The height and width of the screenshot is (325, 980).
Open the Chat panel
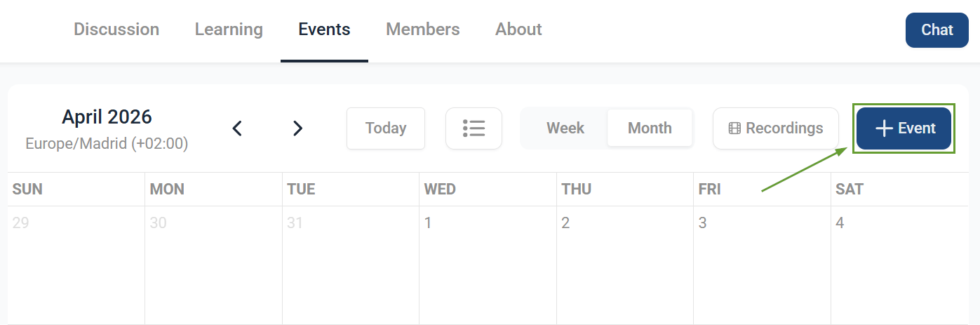(x=937, y=30)
